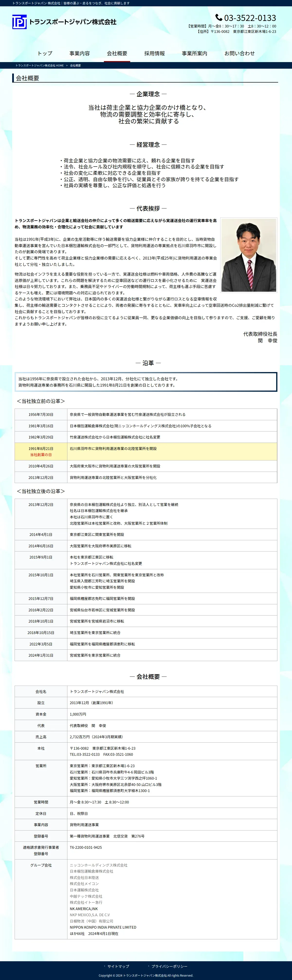Open group company link 日本梱包運輸倉庫株式会社
This screenshot has height=980, width=292.
[91, 871]
